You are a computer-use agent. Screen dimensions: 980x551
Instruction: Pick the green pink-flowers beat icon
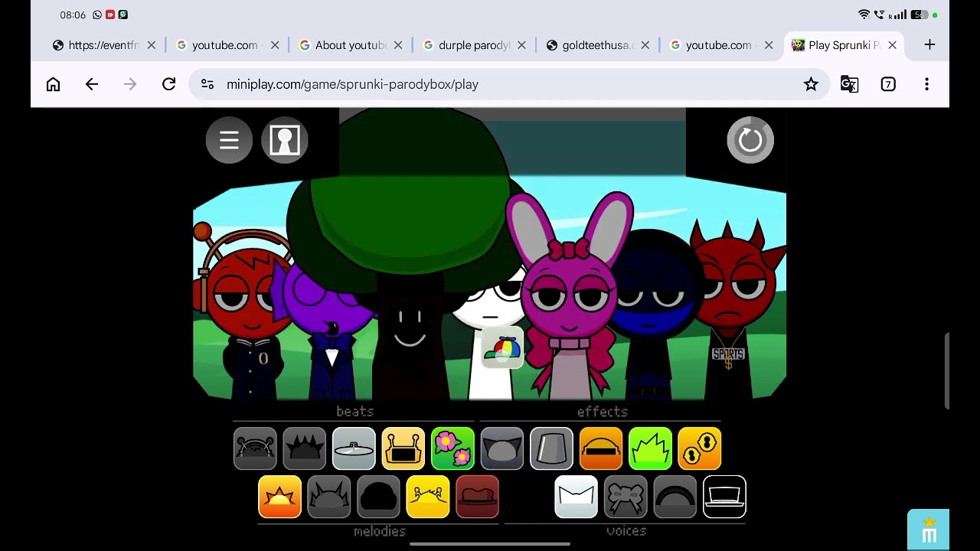[x=452, y=448]
